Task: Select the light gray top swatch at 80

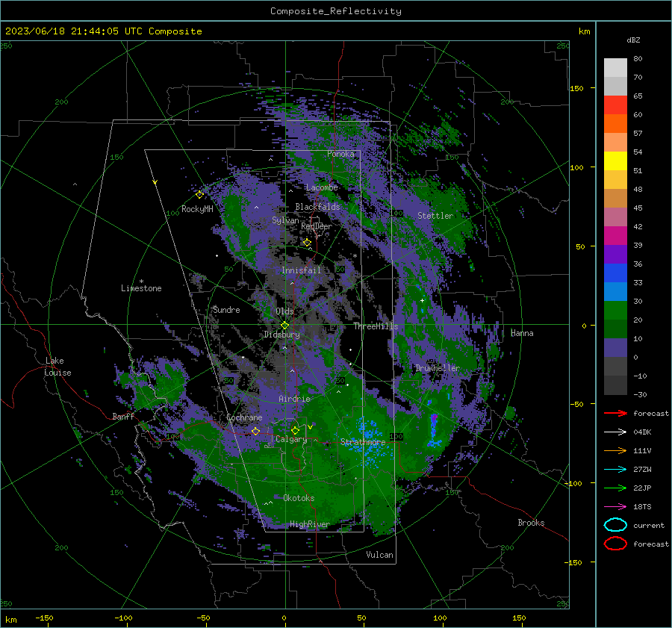Action: point(615,68)
